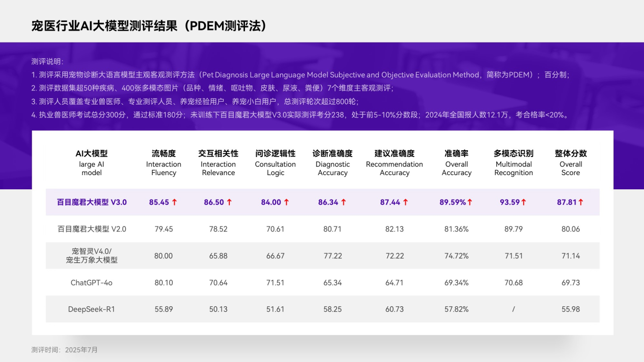
Task: Click the 72.22 recommendation accuracy score
Action: [x=395, y=256]
